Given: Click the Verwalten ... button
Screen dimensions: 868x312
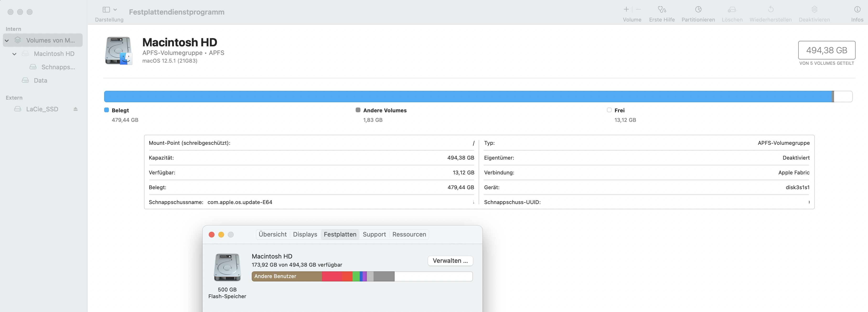Looking at the screenshot, I should (450, 261).
